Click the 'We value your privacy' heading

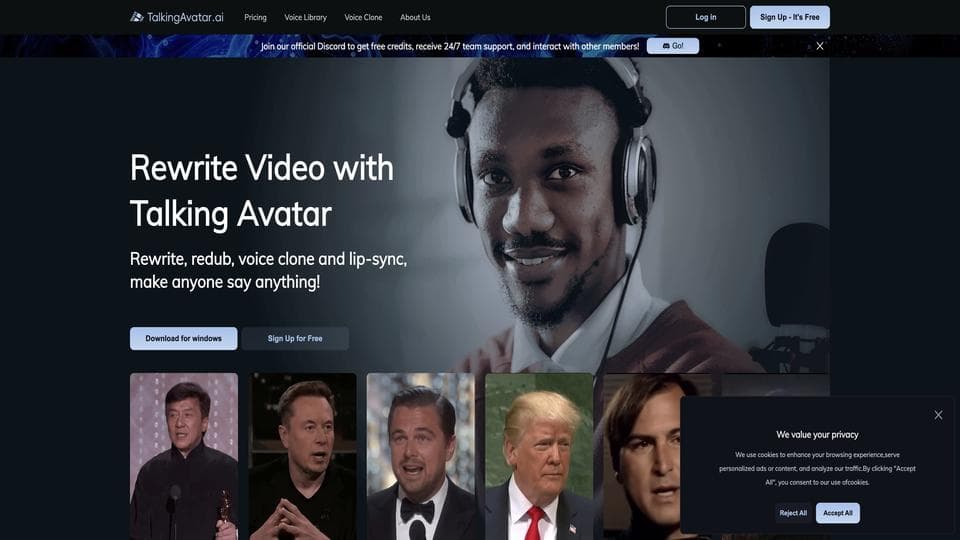pos(817,435)
